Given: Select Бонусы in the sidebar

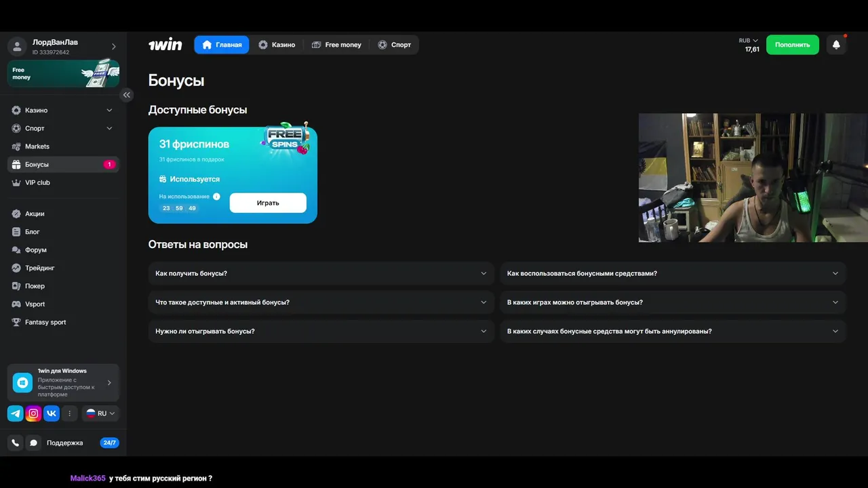Looking at the screenshot, I should coord(63,165).
